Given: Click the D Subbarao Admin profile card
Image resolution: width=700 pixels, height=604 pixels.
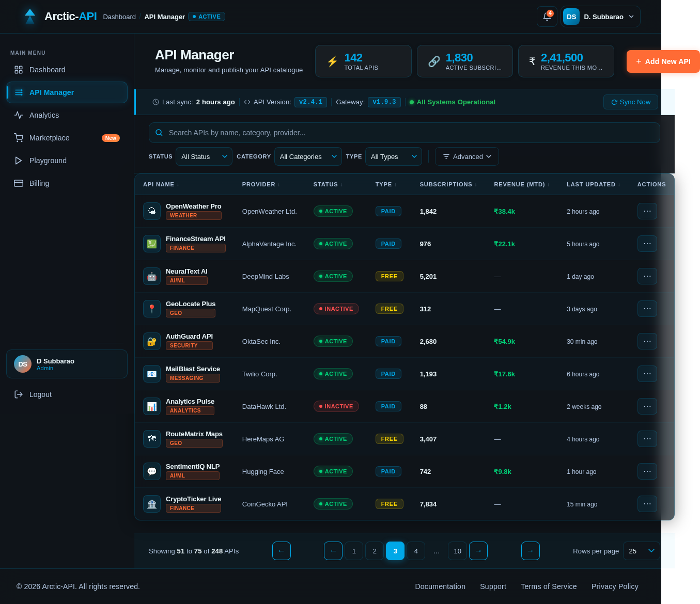Looking at the screenshot, I should click(67, 364).
